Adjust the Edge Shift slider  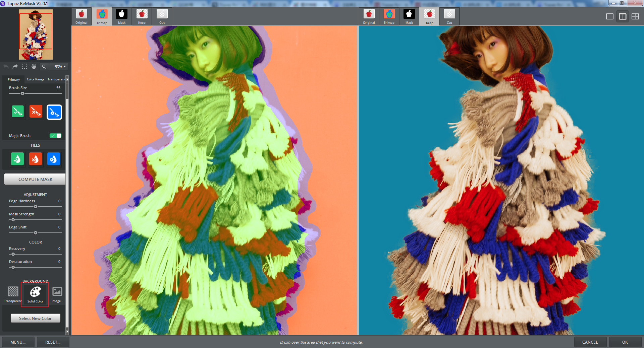35,233
